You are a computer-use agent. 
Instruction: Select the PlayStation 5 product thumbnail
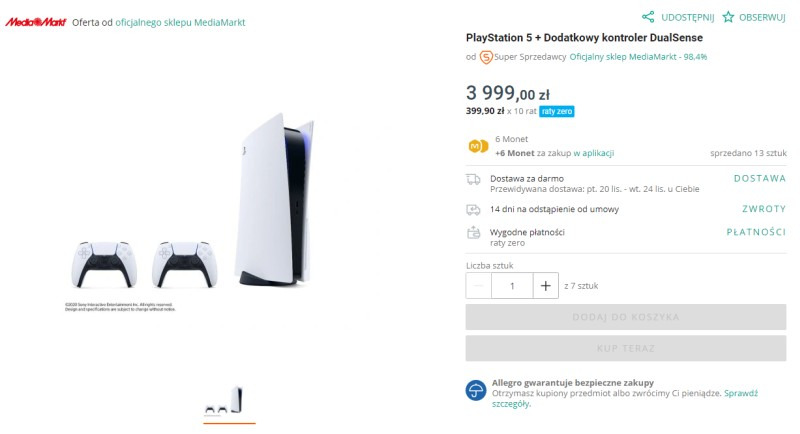pos(228,400)
